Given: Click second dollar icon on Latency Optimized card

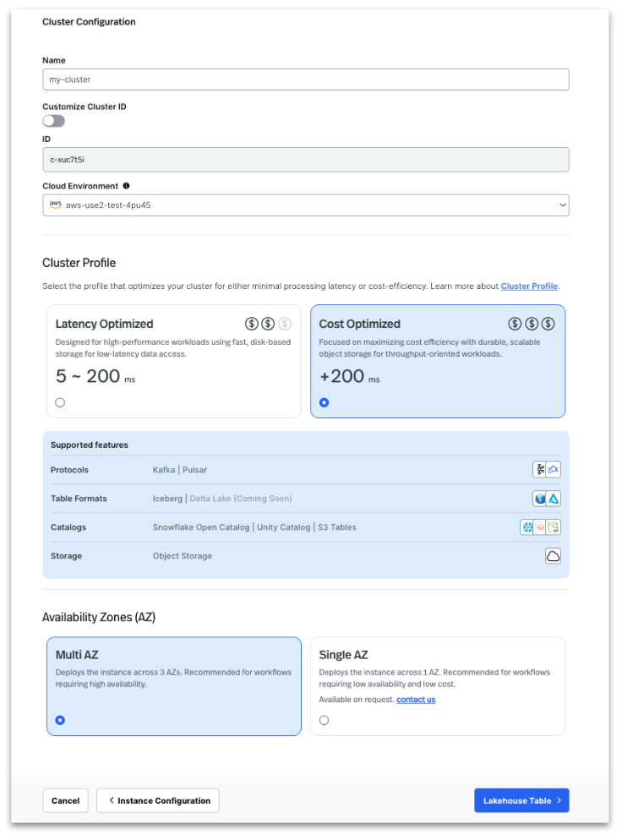Looking at the screenshot, I should (x=268, y=324).
